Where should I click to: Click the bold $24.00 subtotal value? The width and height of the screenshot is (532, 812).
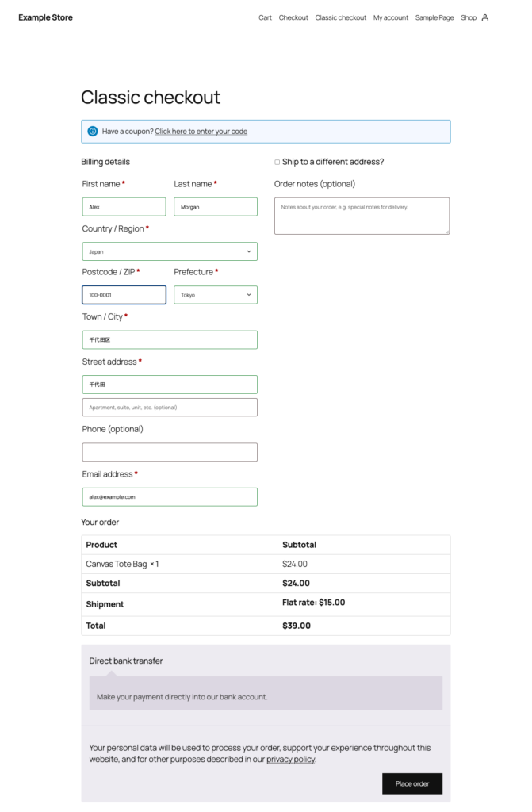[x=296, y=583]
